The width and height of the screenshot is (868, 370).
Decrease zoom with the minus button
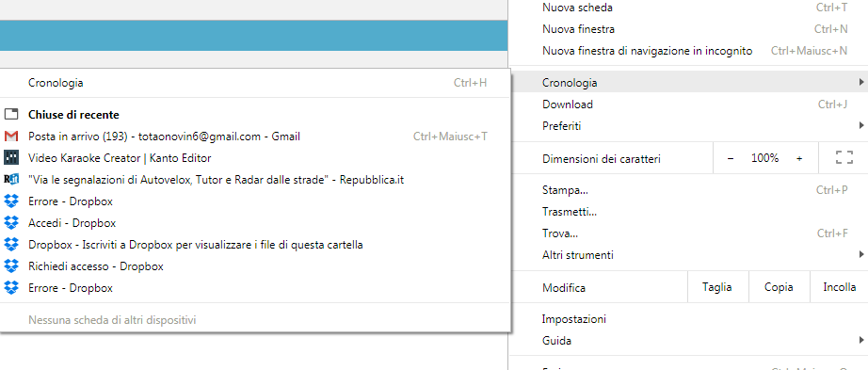731,158
